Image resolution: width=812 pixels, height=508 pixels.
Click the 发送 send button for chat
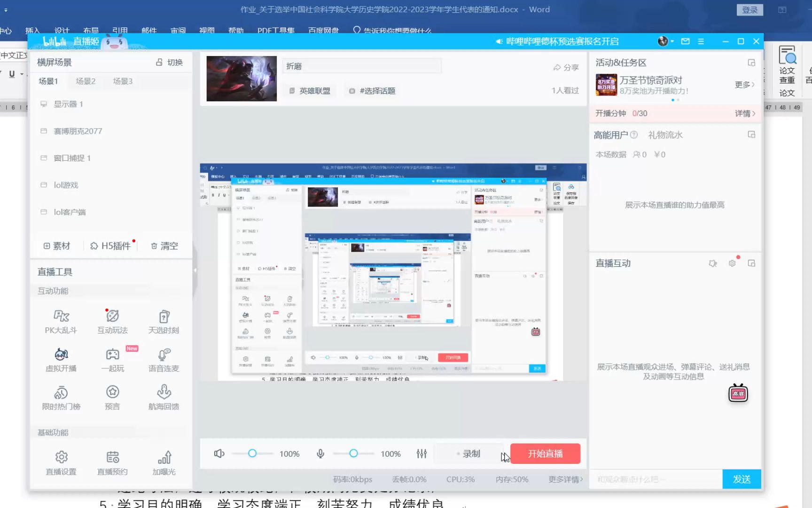coord(742,479)
